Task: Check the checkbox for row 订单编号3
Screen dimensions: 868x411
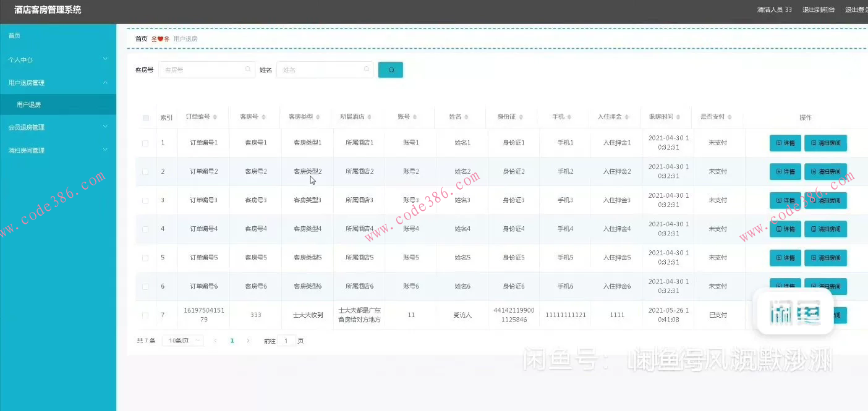Action: [x=146, y=200]
